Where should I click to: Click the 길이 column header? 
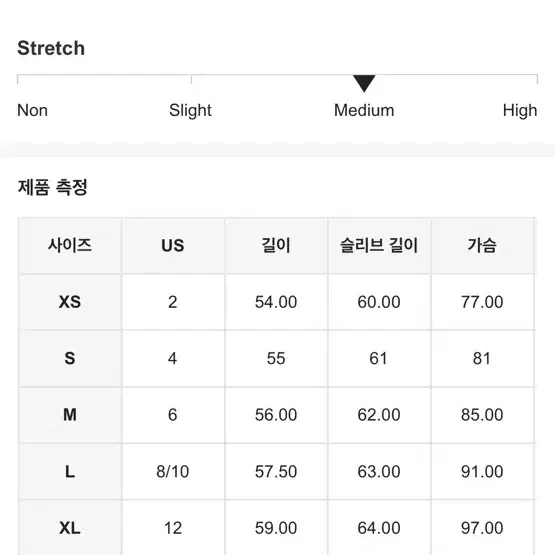[x=276, y=246]
